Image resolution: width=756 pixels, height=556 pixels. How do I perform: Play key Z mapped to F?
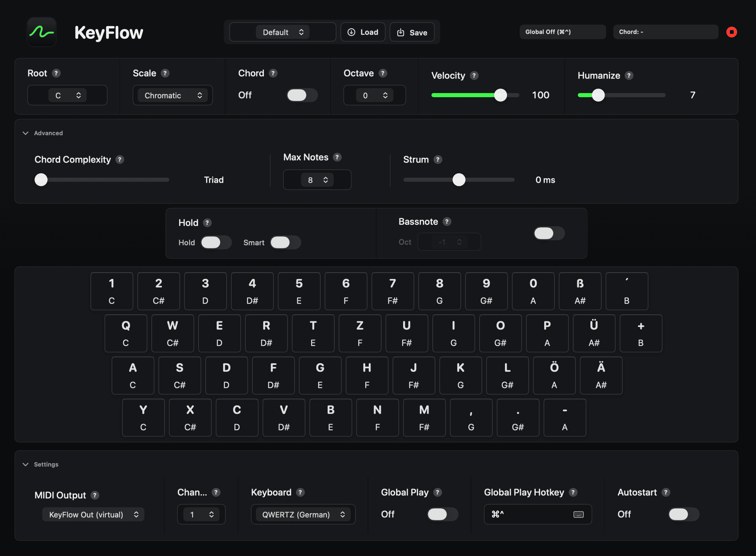(360, 334)
